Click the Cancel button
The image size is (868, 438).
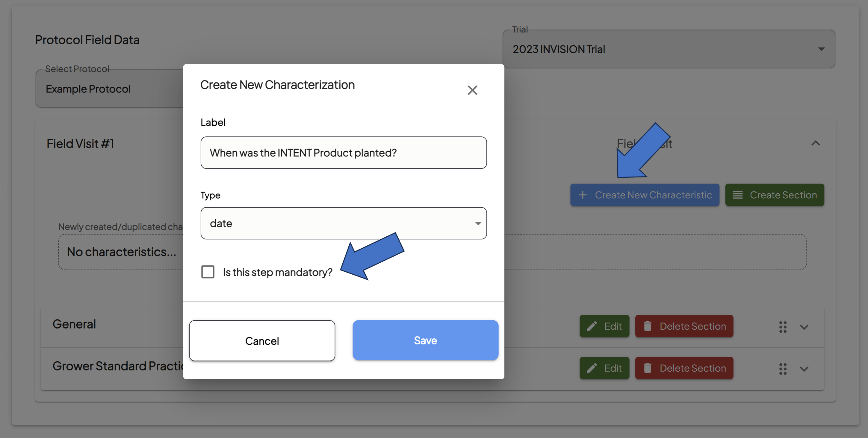pyautogui.click(x=262, y=341)
